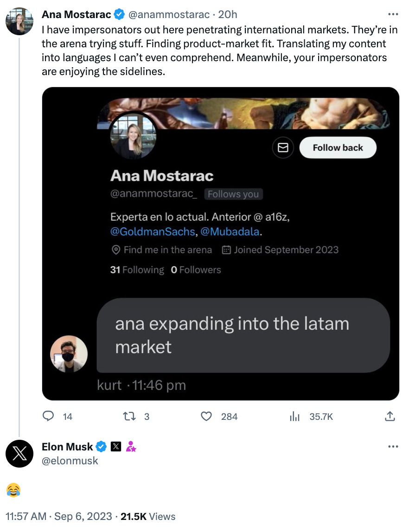409x532 pixels.
Task: Click the share upload icon
Action: [x=390, y=416]
